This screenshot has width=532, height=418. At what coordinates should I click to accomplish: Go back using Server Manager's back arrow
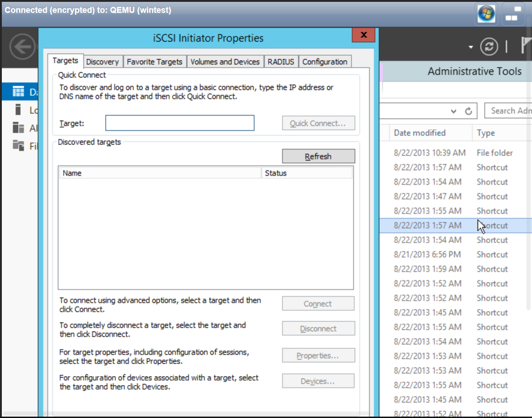pyautogui.click(x=23, y=46)
